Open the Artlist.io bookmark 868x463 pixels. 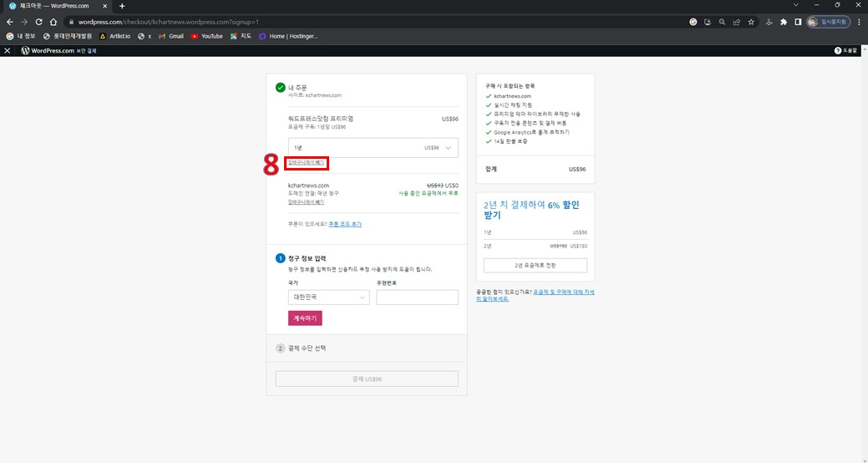(115, 36)
